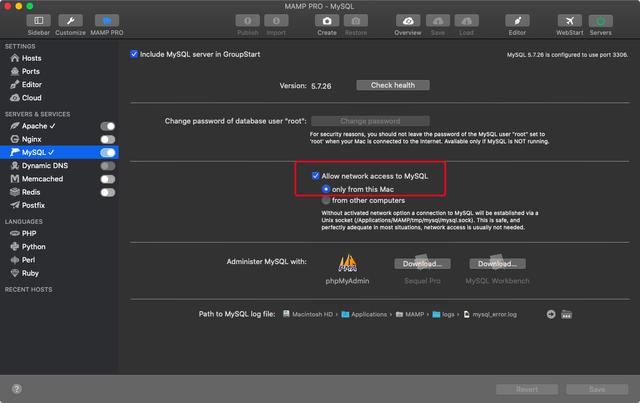640x403 pixels.
Task: Toggle the Redis switch
Action: point(108,192)
